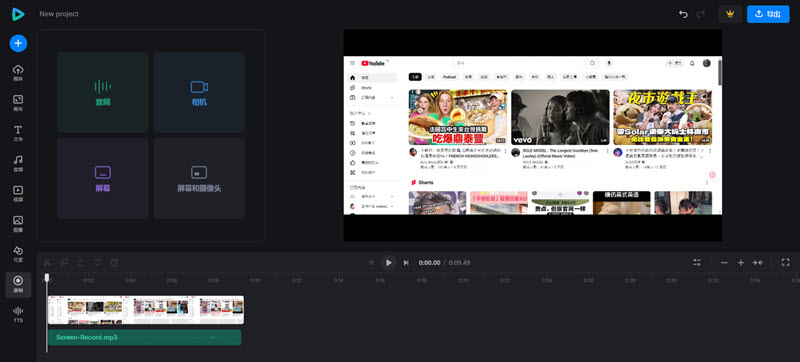
Task: Click the blue 导出 export button
Action: [768, 14]
